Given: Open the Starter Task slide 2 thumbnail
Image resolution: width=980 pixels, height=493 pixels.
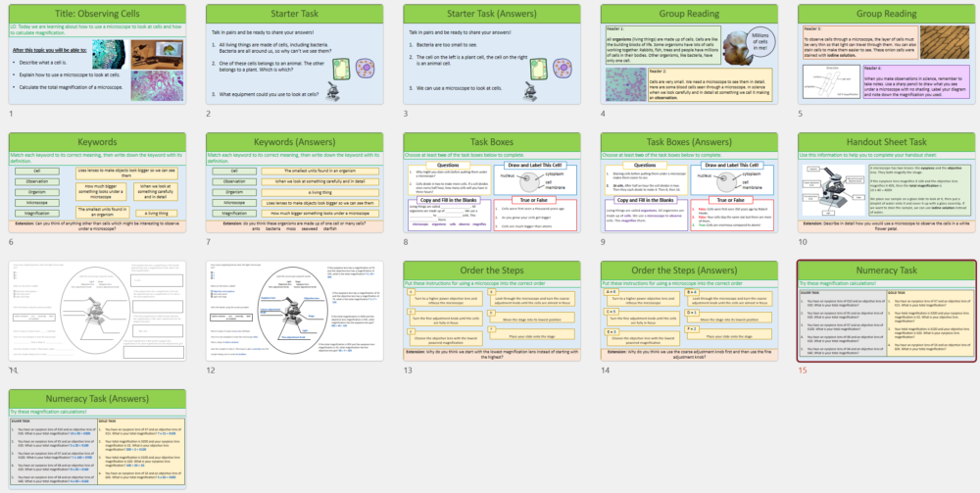Looking at the screenshot, I should [x=294, y=54].
